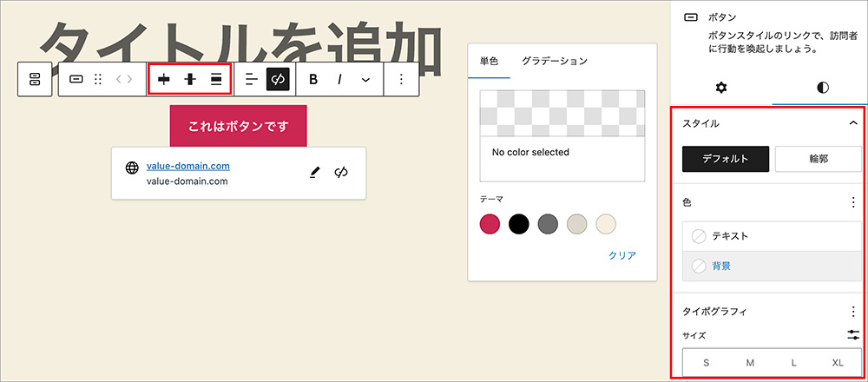
Task: Open the value-domain.com link
Action: 187,166
